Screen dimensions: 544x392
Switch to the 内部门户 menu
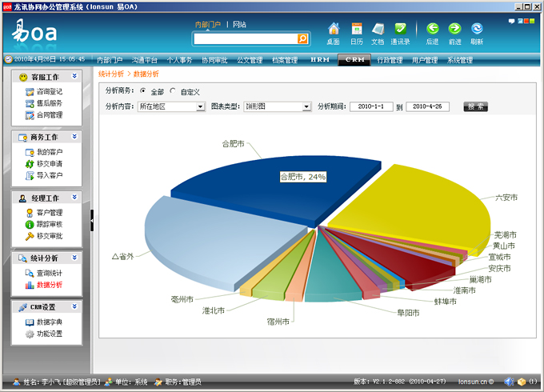point(110,60)
